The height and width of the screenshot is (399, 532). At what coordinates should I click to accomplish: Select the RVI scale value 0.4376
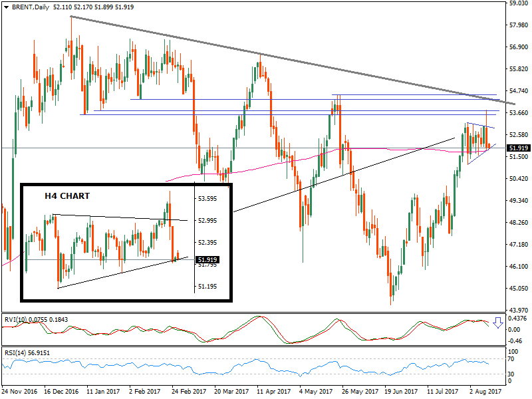518,319
